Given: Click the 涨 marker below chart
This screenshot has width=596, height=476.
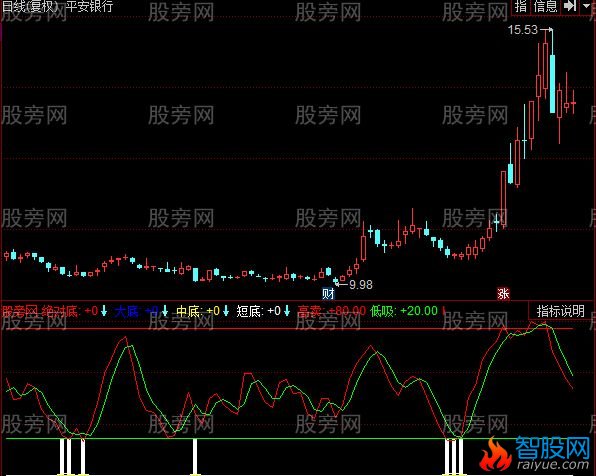Looking at the screenshot, I should [x=503, y=294].
